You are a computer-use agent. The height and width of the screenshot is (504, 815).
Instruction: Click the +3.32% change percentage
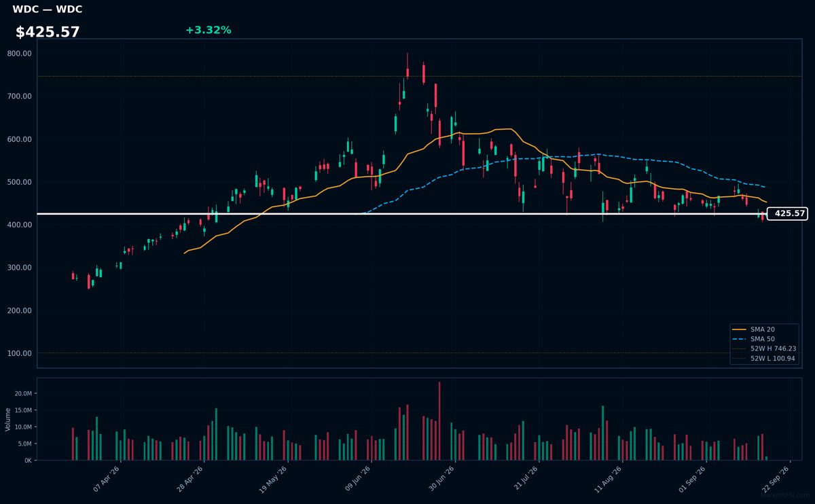[208, 30]
